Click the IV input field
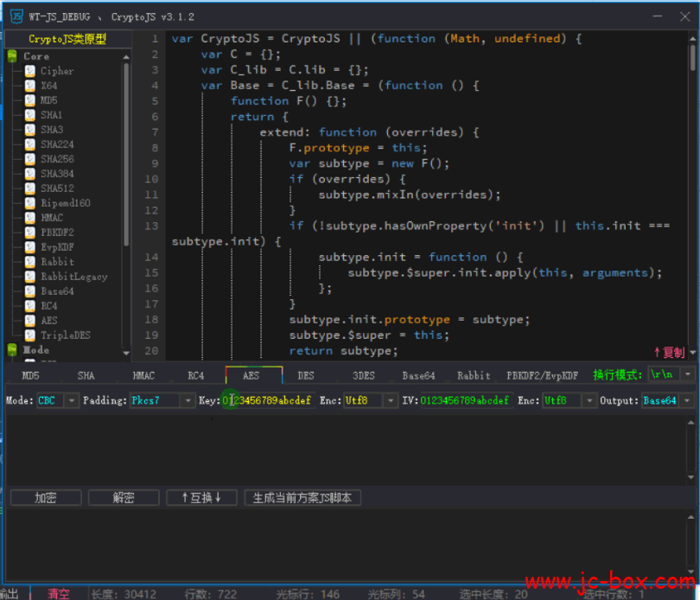 [x=465, y=401]
